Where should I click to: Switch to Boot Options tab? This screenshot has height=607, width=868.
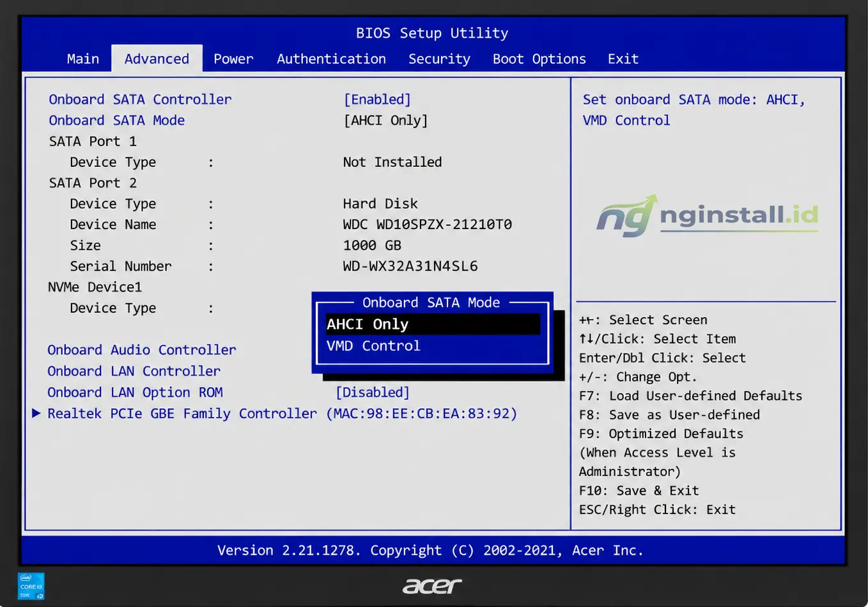click(539, 59)
